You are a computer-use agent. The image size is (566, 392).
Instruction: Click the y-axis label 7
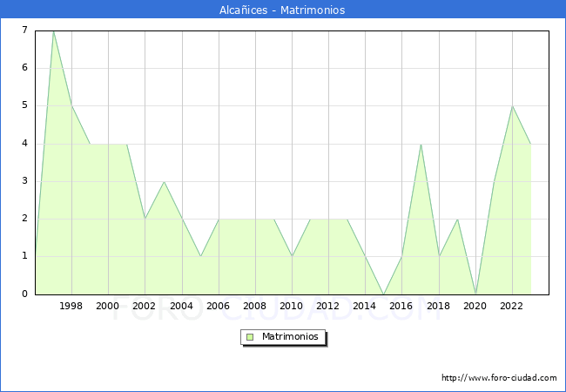tap(24, 30)
